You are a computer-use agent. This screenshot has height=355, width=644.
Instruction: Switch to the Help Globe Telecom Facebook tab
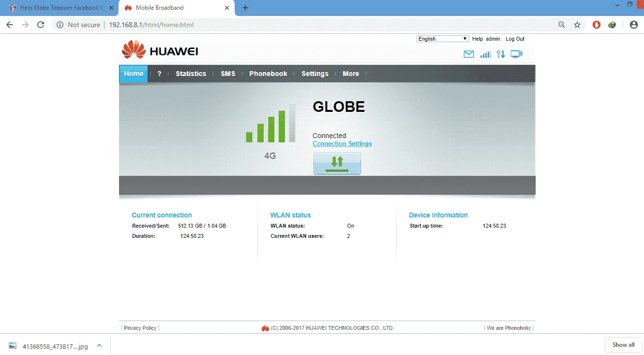pyautogui.click(x=60, y=8)
